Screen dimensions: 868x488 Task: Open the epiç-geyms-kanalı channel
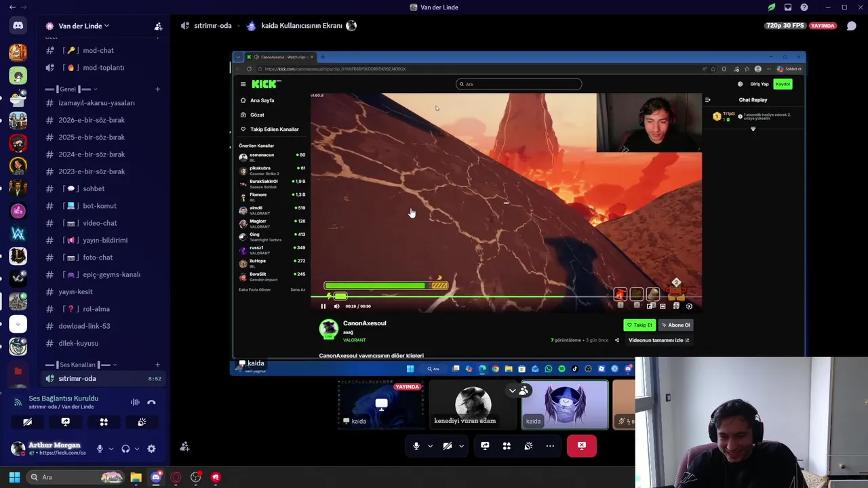102,274
